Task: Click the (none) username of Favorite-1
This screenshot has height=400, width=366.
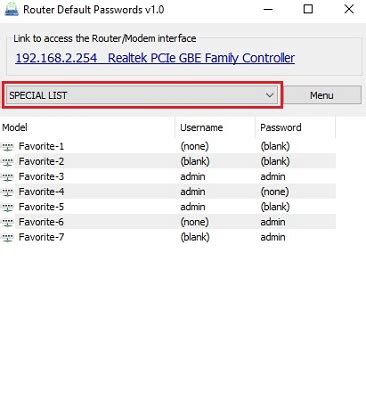Action: tap(194, 146)
